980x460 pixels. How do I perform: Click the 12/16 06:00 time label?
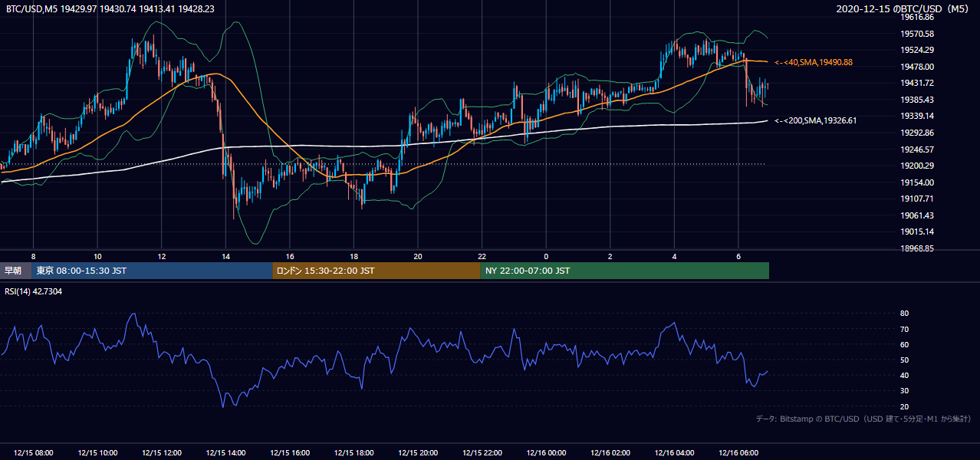(x=738, y=452)
